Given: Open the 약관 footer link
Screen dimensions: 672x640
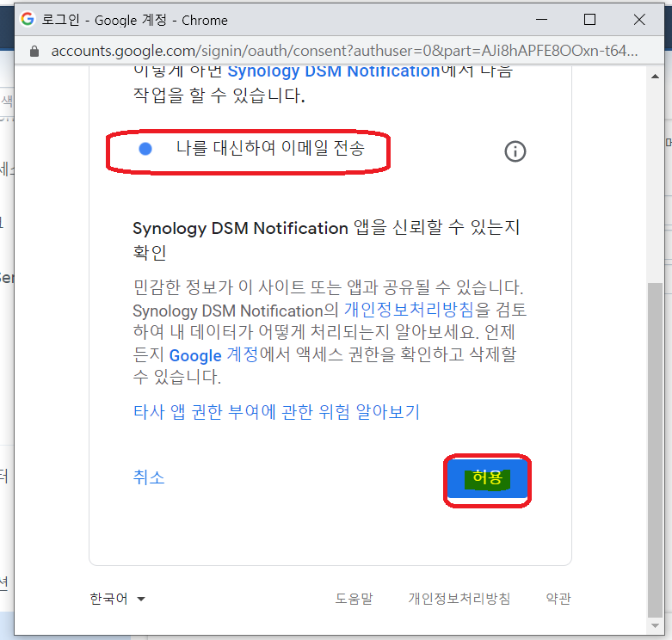Looking at the screenshot, I should (x=558, y=599).
